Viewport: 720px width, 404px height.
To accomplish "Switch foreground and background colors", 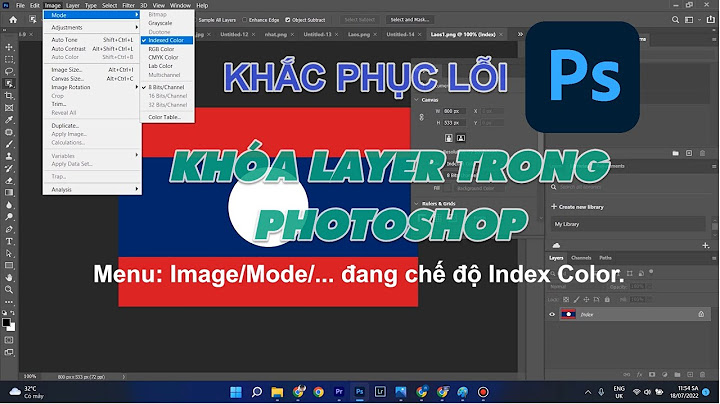I will point(12,313).
